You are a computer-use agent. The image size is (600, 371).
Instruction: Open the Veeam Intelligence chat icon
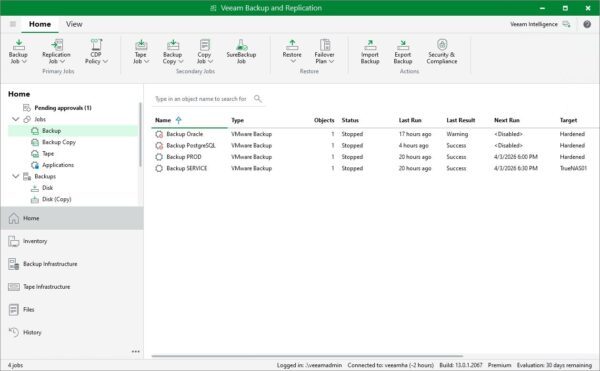point(566,24)
